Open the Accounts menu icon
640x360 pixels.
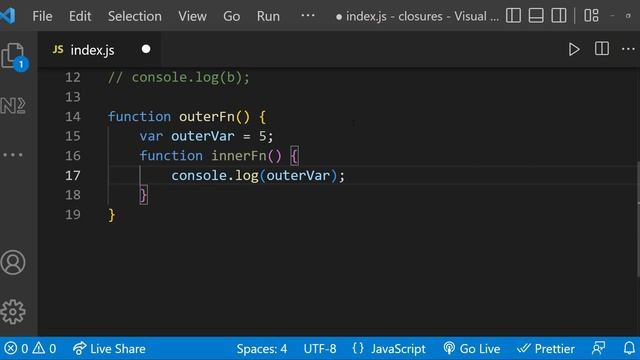13,262
